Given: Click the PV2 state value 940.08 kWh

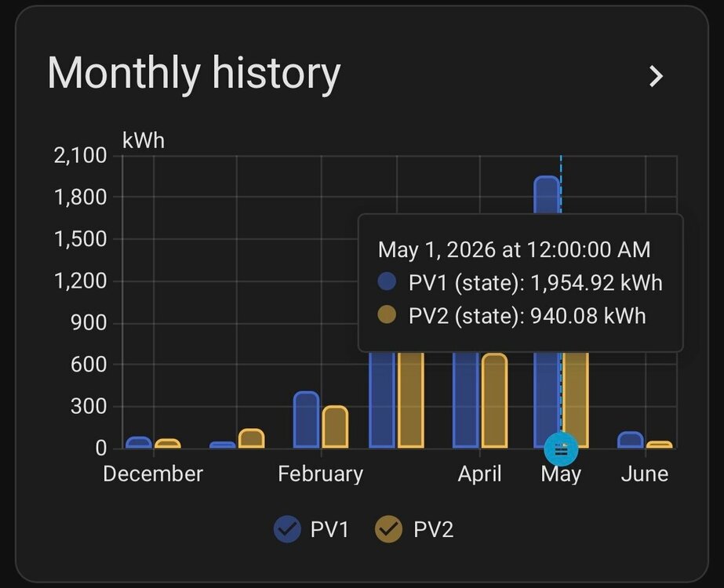Looking at the screenshot, I should pyautogui.click(x=588, y=316).
